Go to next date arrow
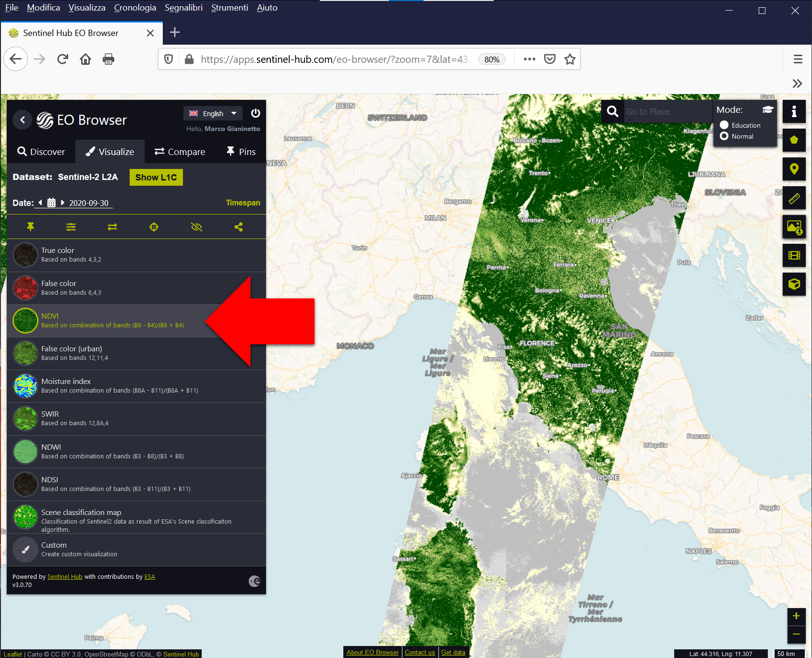The width and height of the screenshot is (812, 658). [62, 203]
